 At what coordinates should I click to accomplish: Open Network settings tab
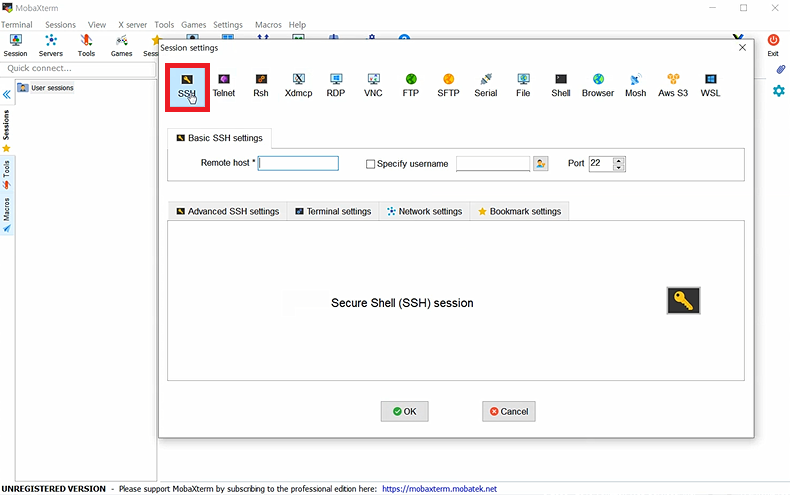pyautogui.click(x=424, y=211)
